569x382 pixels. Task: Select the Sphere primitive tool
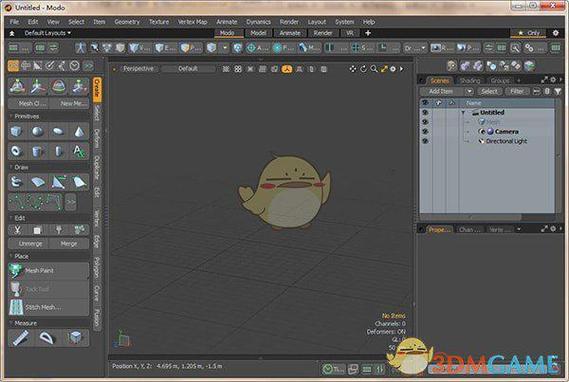click(37, 131)
